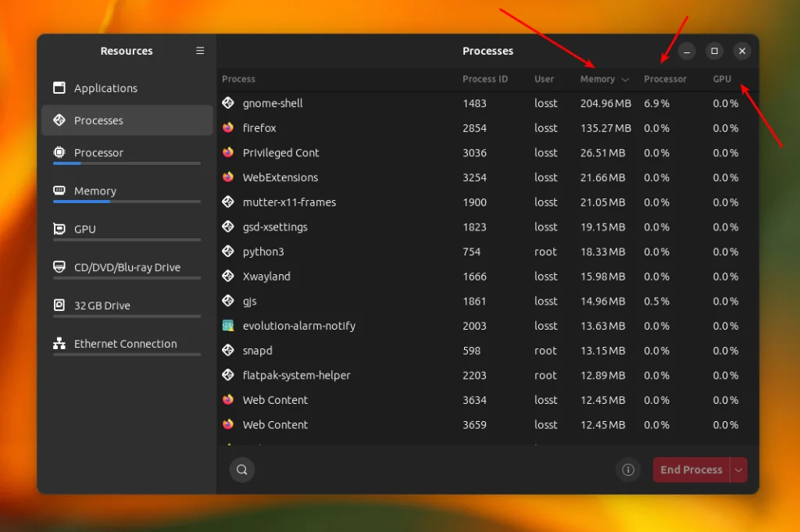Click the End Process button

(691, 470)
